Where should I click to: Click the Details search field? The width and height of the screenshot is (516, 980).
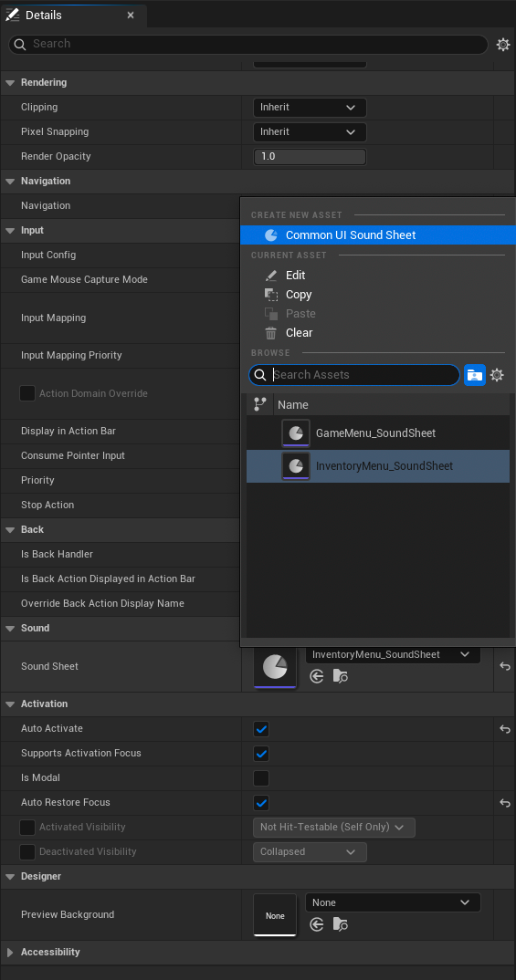(248, 44)
